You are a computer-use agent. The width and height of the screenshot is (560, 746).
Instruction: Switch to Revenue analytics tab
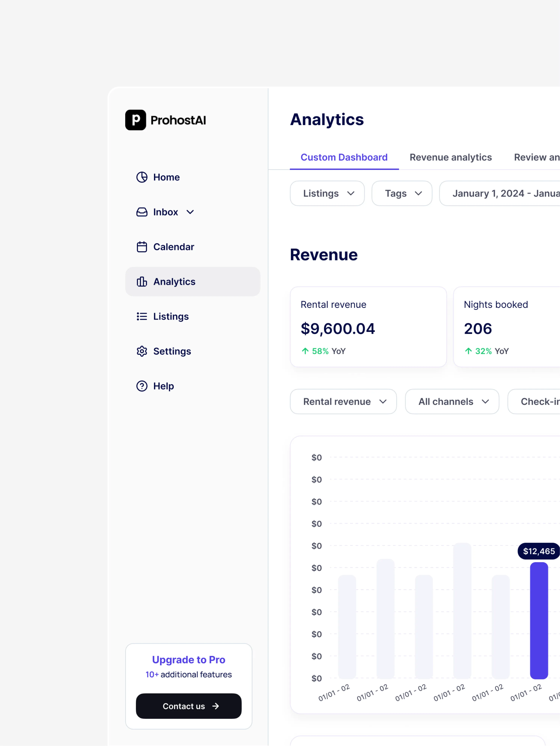[450, 157]
